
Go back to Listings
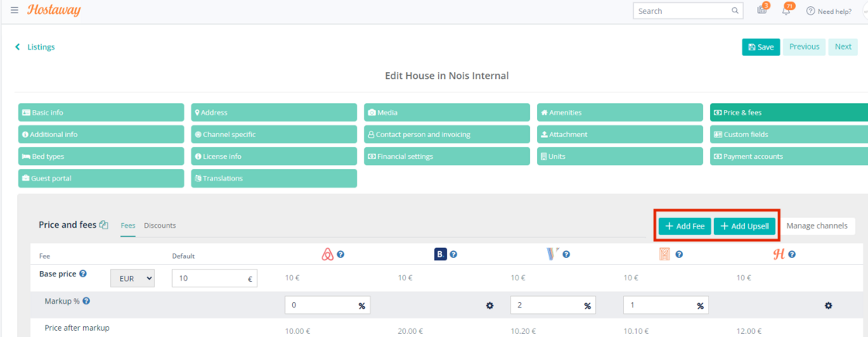(x=36, y=47)
